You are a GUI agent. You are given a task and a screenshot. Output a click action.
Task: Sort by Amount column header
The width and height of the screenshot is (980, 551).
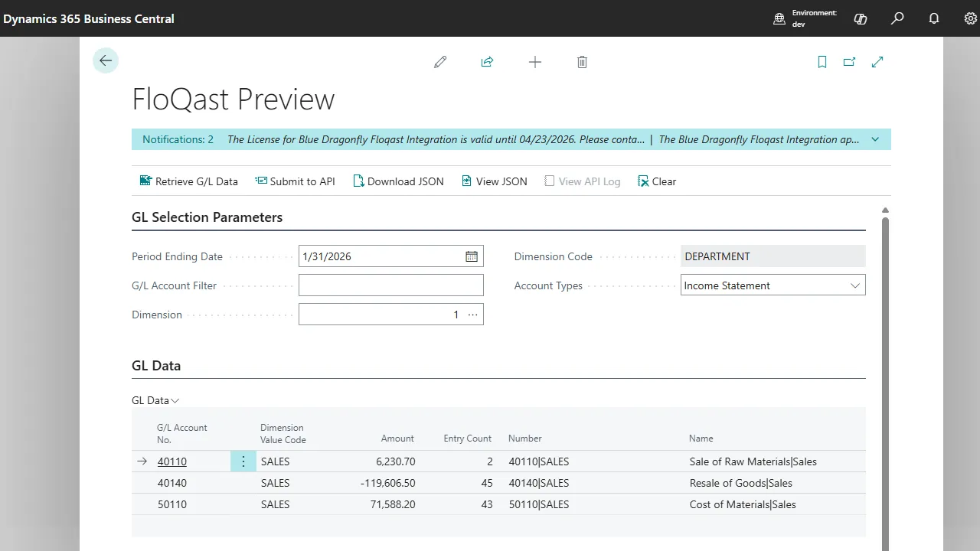pyautogui.click(x=397, y=439)
